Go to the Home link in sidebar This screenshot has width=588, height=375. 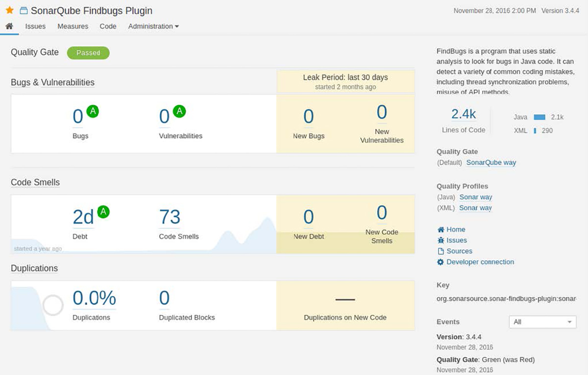(x=456, y=229)
